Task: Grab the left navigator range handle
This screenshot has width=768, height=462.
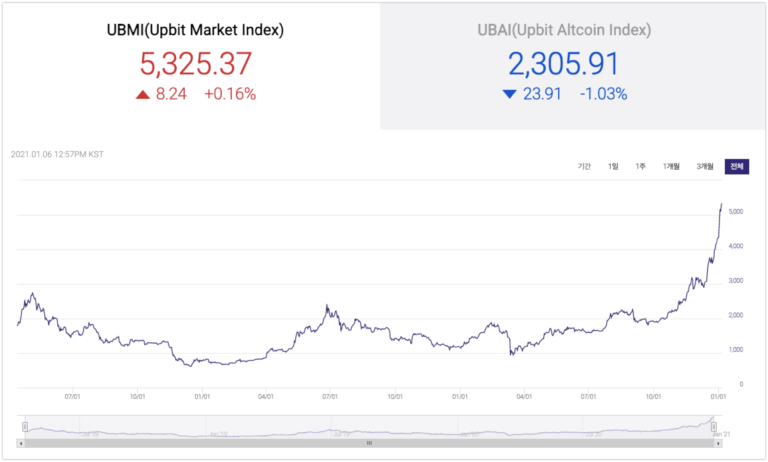Action: click(25, 427)
